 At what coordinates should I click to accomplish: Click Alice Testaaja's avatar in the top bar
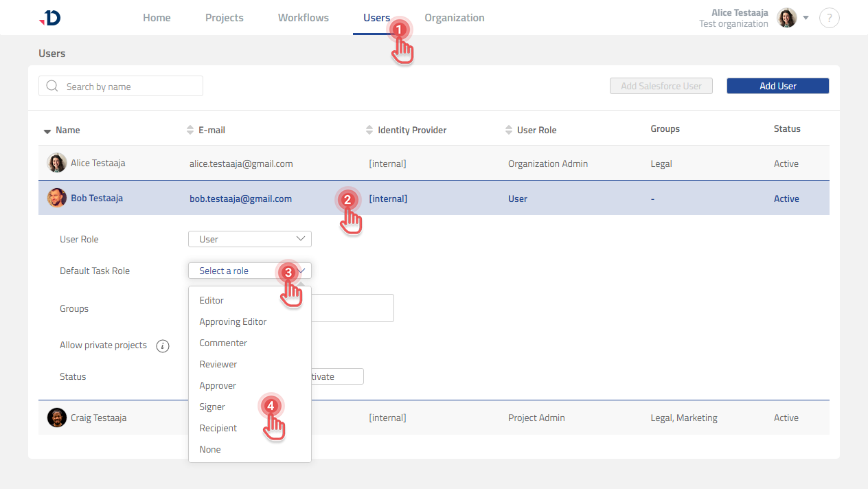point(786,17)
